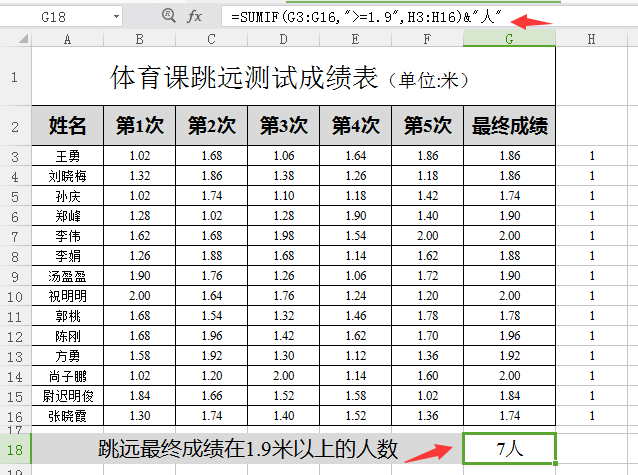Click 李伟's 第5次 score 2.00

click(x=427, y=236)
